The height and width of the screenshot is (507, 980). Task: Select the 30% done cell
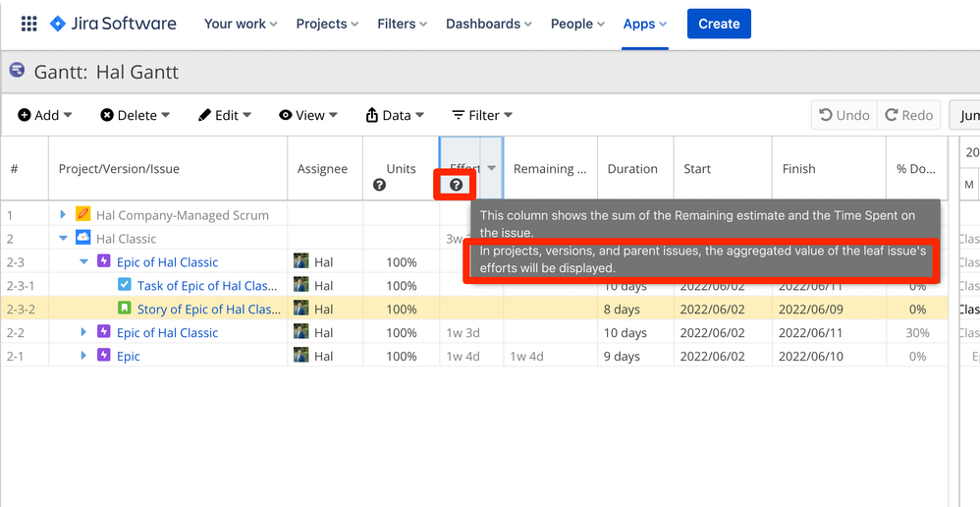pos(917,332)
